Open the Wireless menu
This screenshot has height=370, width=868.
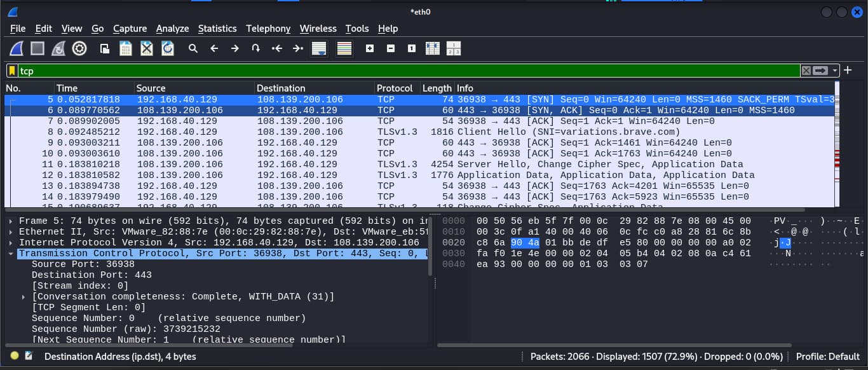coord(318,29)
